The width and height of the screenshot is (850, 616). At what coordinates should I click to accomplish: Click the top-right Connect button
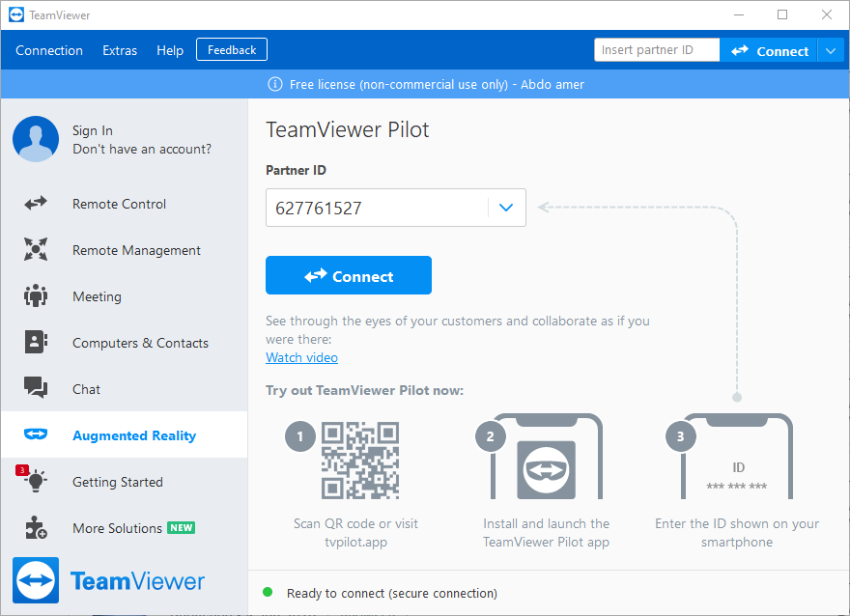tap(769, 51)
